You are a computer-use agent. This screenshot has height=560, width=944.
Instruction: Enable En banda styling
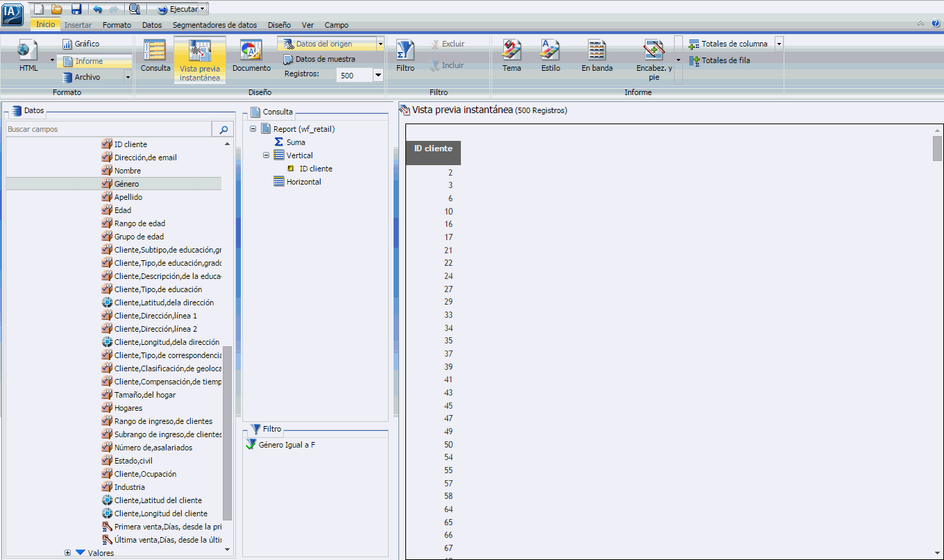[597, 57]
